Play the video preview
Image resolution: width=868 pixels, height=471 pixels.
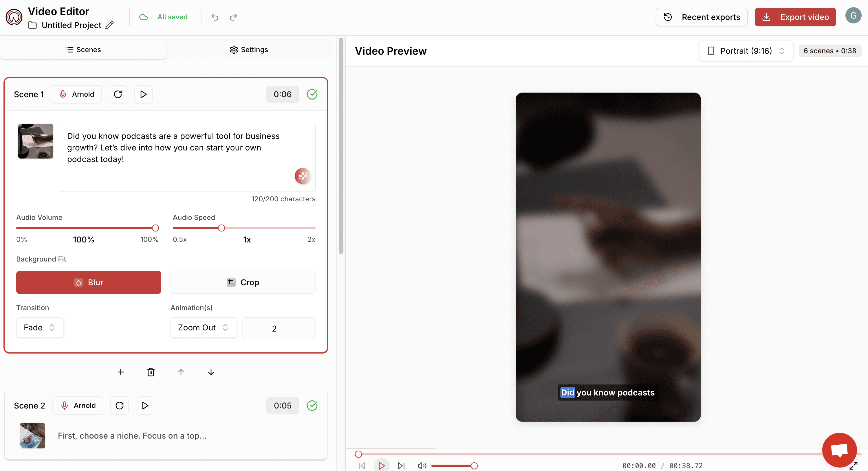[381, 466]
